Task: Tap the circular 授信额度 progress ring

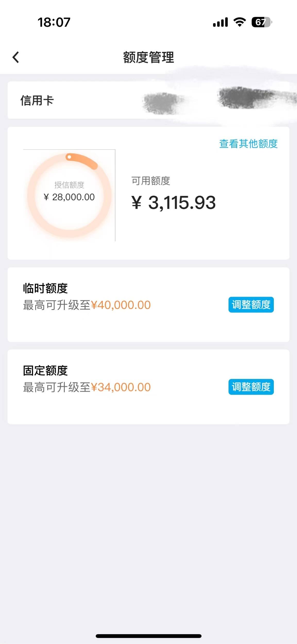Action: (69, 195)
